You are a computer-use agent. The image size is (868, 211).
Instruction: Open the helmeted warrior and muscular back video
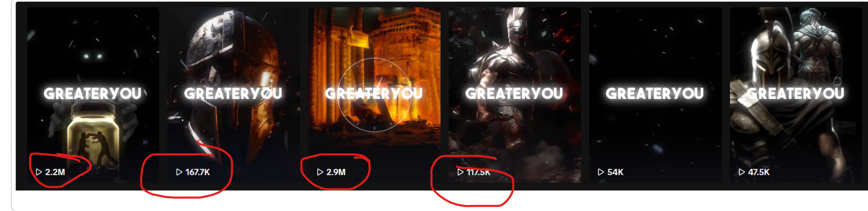[796, 95]
